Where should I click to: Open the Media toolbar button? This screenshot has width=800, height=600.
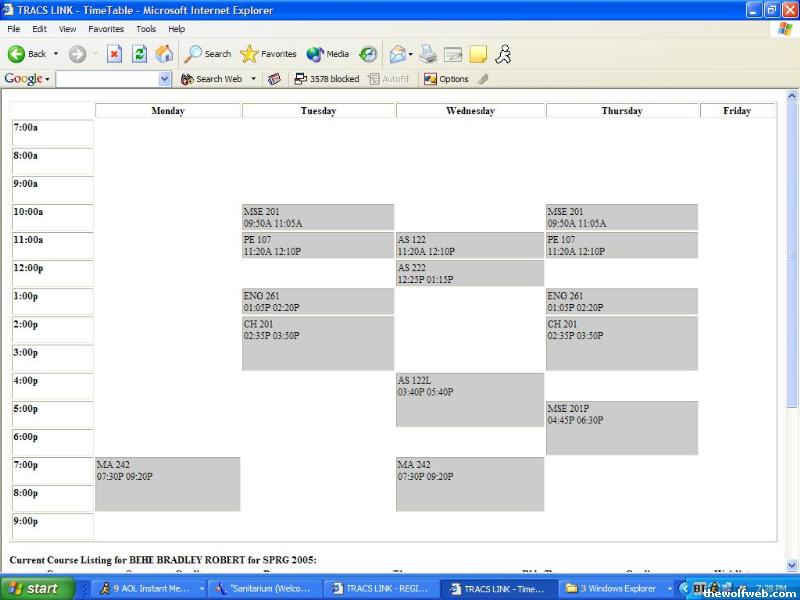coord(328,54)
